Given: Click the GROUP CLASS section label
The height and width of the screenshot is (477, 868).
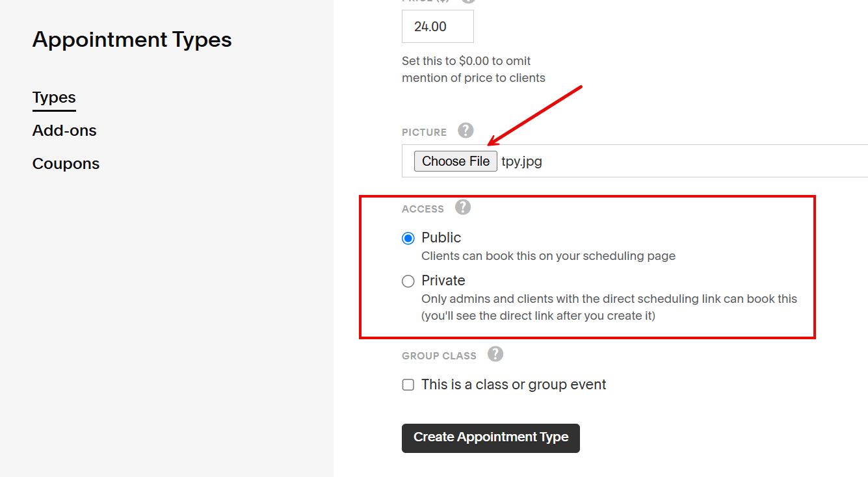Looking at the screenshot, I should tap(439, 355).
